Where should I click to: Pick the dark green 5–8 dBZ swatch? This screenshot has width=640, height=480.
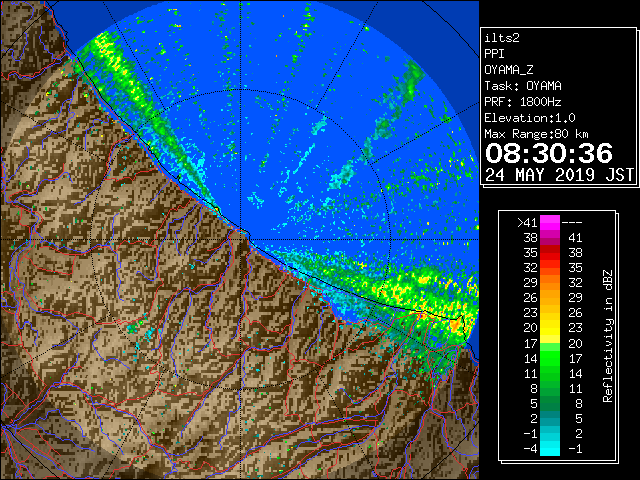point(550,403)
